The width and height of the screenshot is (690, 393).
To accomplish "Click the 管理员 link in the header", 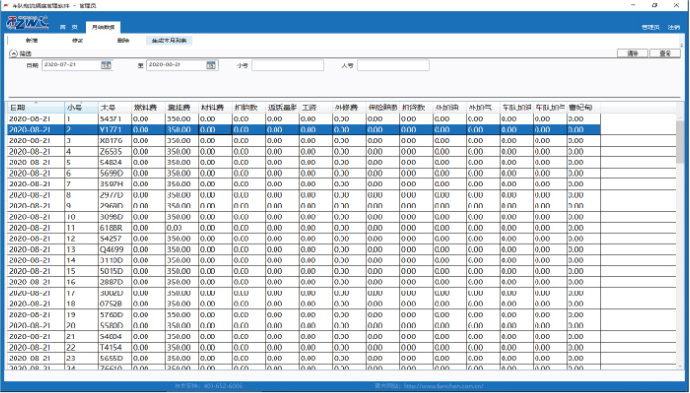I will coord(650,27).
